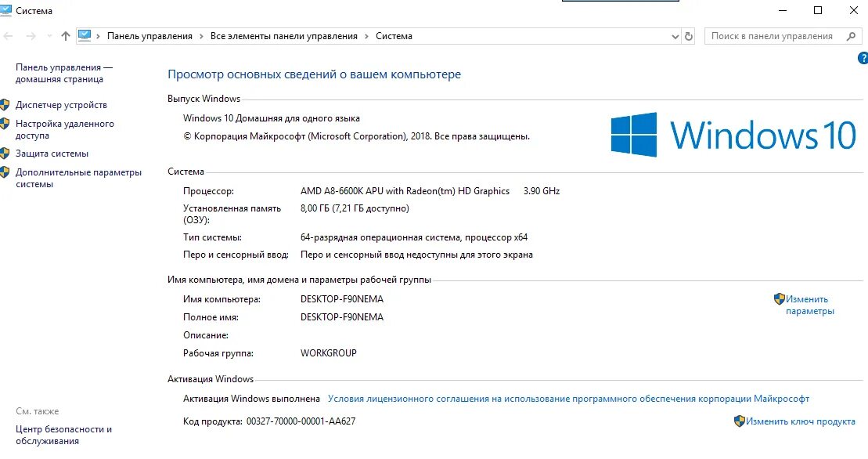Open Защита системы link
Image resolution: width=868 pixels, height=459 pixels.
click(52, 154)
